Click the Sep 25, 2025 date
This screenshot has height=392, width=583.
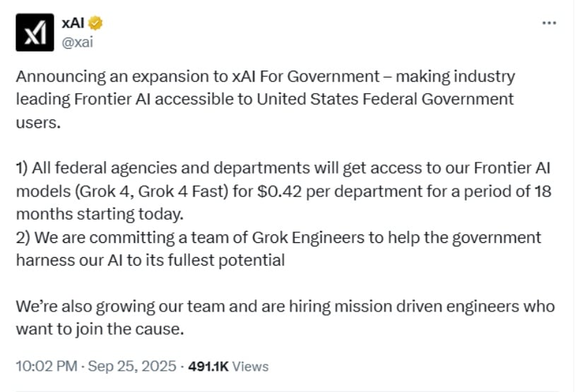coord(132,367)
